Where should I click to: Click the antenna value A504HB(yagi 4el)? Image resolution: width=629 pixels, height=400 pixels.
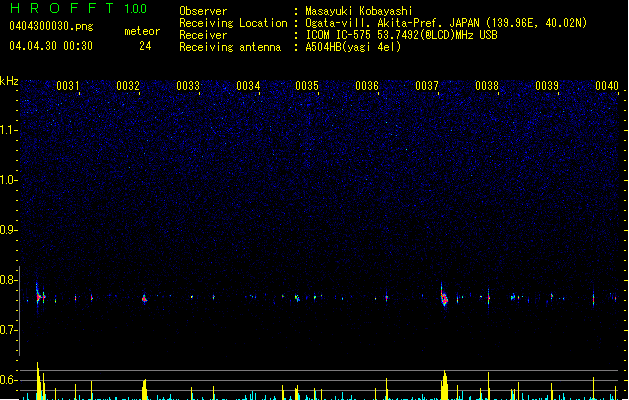point(353,47)
